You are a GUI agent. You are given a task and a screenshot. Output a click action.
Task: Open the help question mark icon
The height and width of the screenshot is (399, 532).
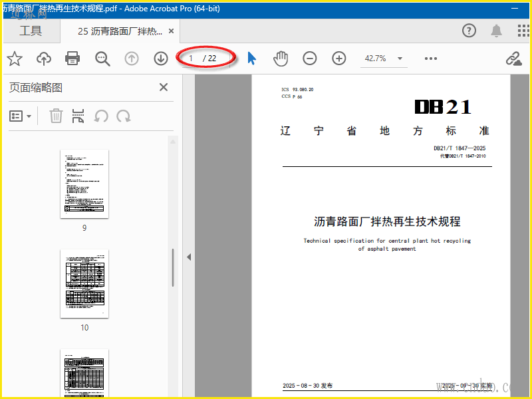pos(469,31)
